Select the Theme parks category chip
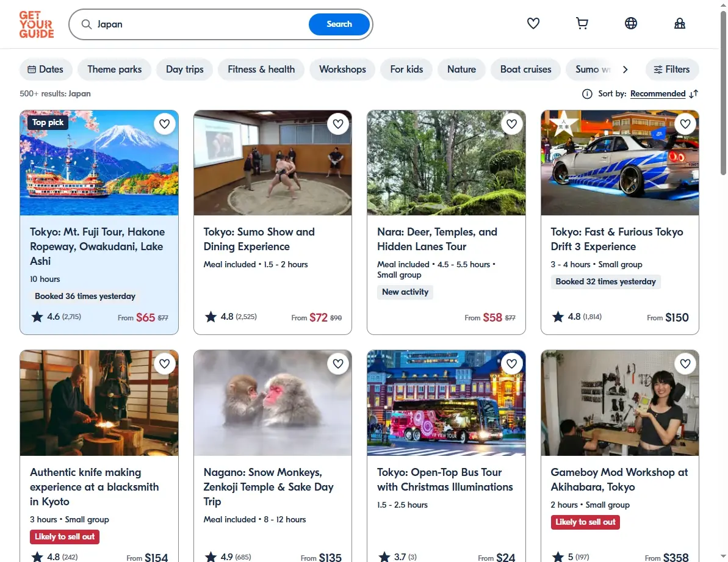Image resolution: width=728 pixels, height=562 pixels. [x=114, y=70]
